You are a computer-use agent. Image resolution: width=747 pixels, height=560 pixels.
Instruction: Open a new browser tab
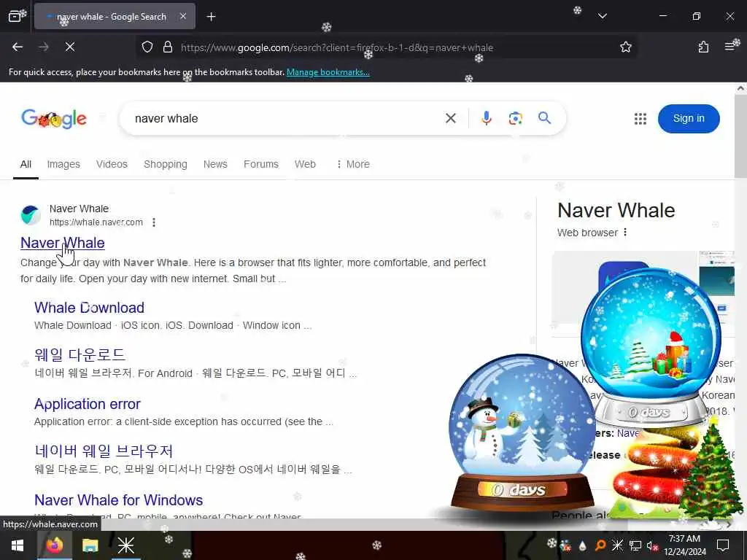point(211,17)
